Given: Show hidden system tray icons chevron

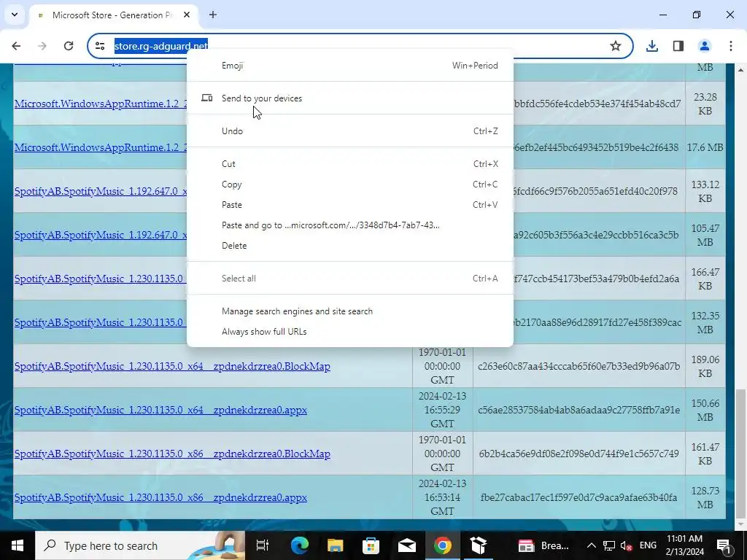Looking at the screenshot, I should click(x=591, y=545).
